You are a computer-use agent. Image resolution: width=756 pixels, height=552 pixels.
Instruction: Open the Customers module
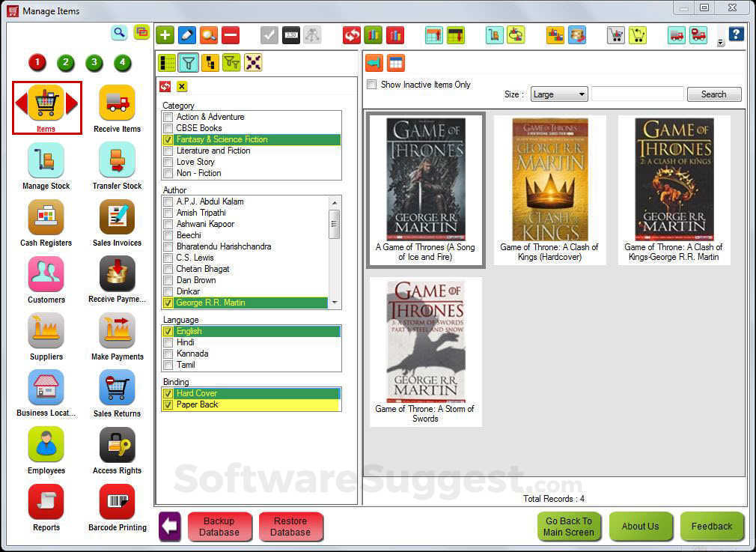pos(46,280)
